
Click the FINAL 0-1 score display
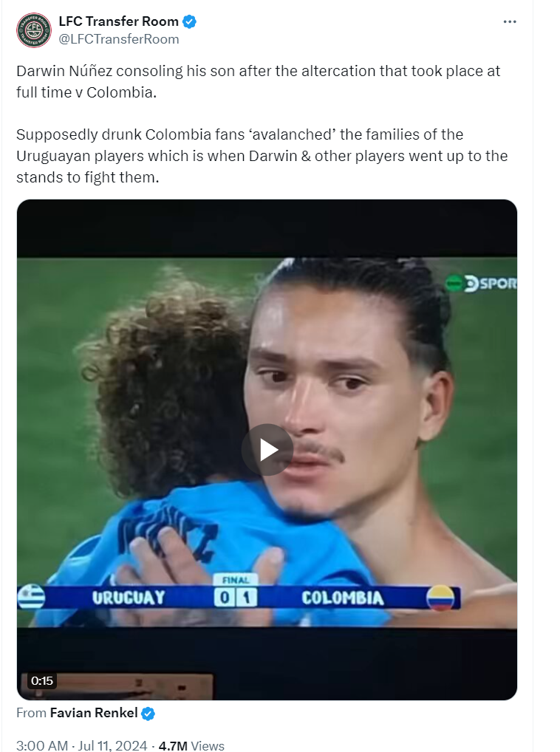pos(236,592)
